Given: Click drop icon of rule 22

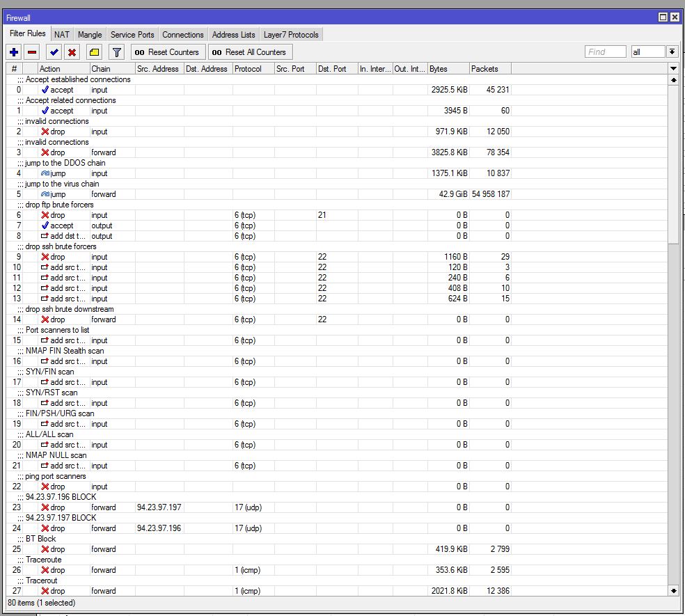Looking at the screenshot, I should pos(45,487).
